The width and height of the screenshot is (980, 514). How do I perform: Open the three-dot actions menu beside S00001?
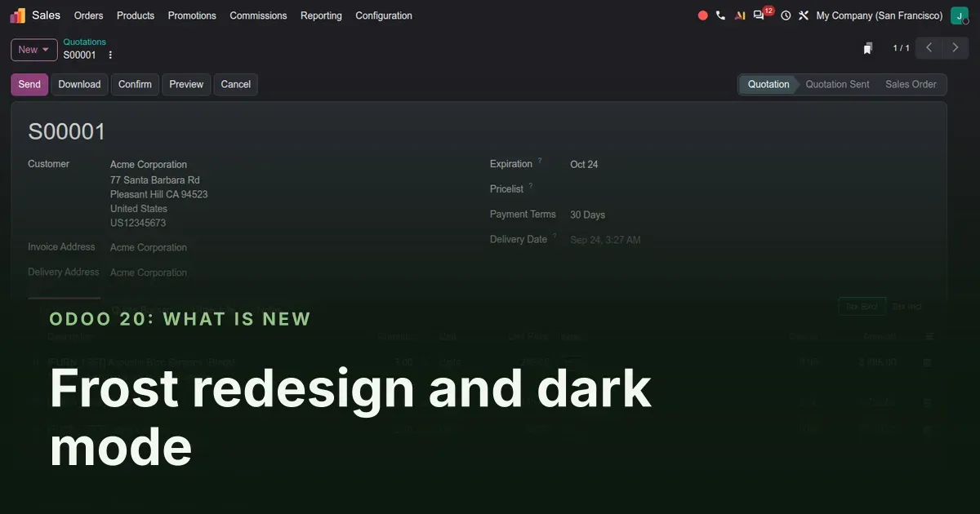(x=110, y=55)
